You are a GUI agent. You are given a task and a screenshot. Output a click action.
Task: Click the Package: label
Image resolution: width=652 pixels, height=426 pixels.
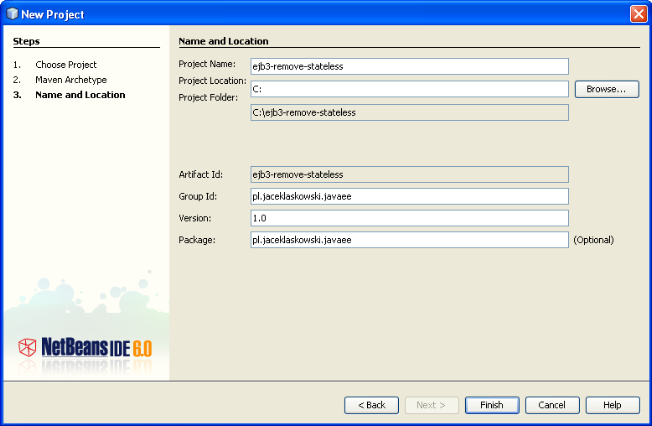tap(197, 240)
